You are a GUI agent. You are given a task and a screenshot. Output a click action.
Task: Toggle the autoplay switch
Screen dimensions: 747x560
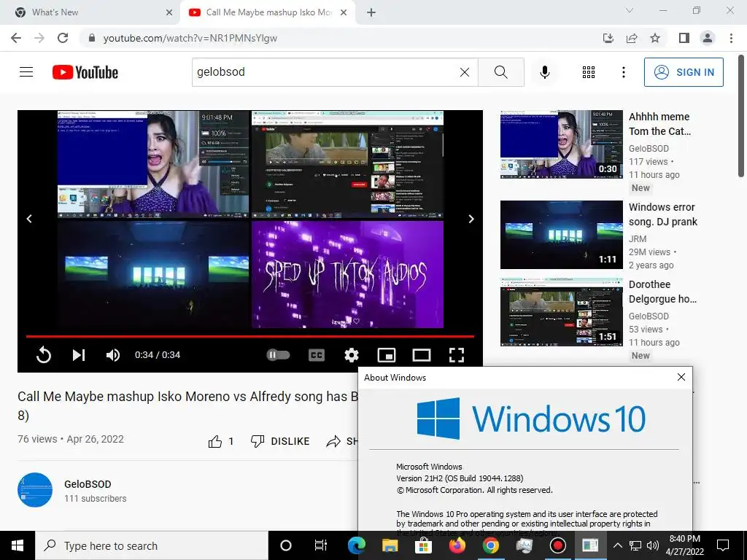click(x=278, y=355)
